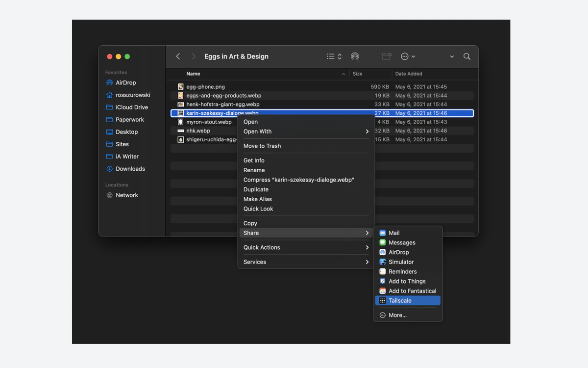Expand the Share submenu

(x=306, y=233)
